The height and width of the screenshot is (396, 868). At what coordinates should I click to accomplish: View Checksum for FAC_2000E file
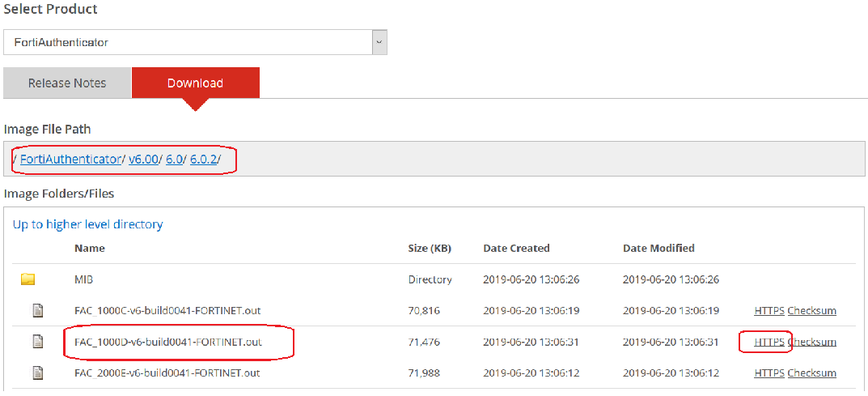tap(811, 373)
